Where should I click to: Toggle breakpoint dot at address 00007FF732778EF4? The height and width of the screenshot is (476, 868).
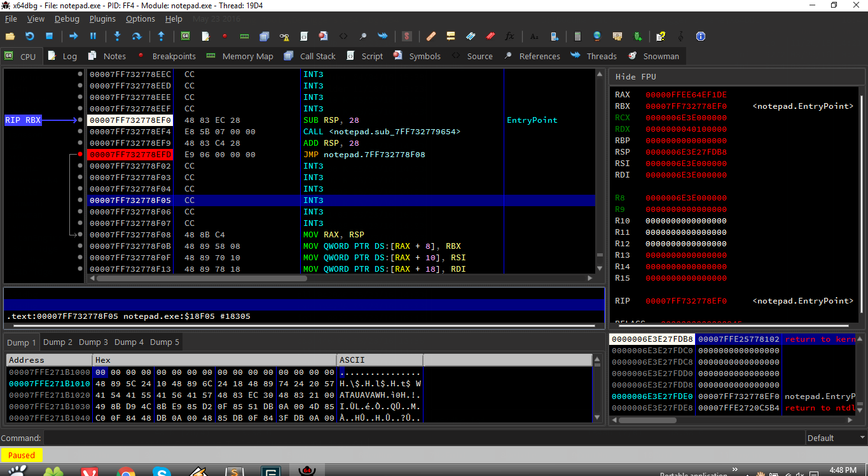[x=80, y=132]
